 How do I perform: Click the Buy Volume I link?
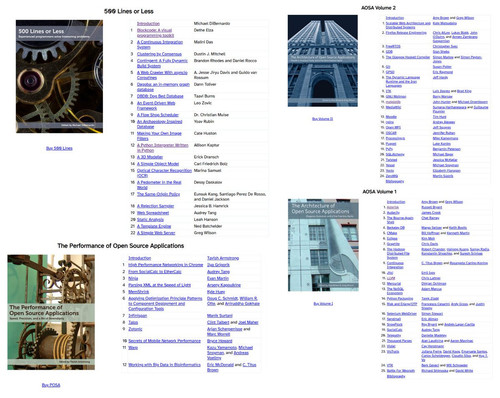point(323,304)
